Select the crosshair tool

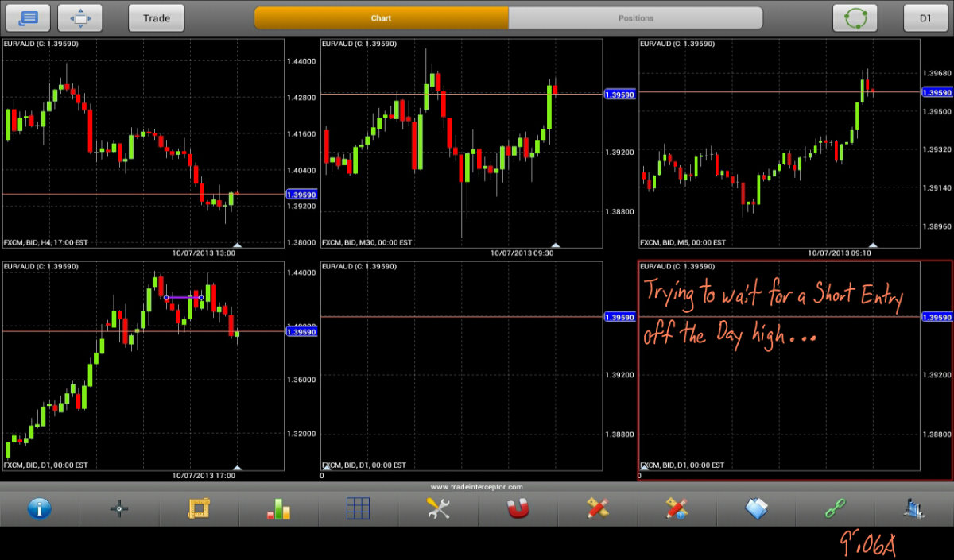tap(119, 509)
